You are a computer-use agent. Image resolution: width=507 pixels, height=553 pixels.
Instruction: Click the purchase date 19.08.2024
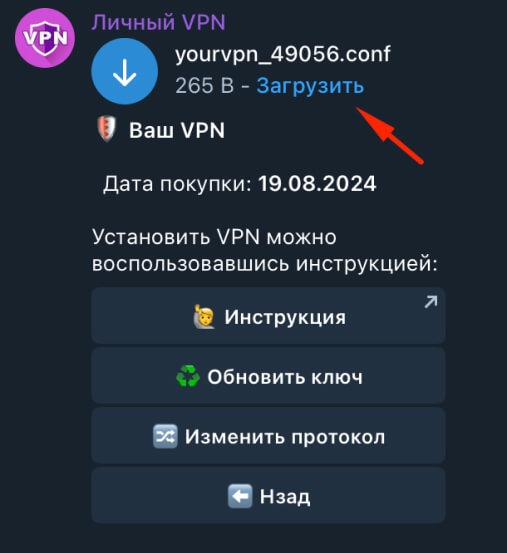click(317, 184)
